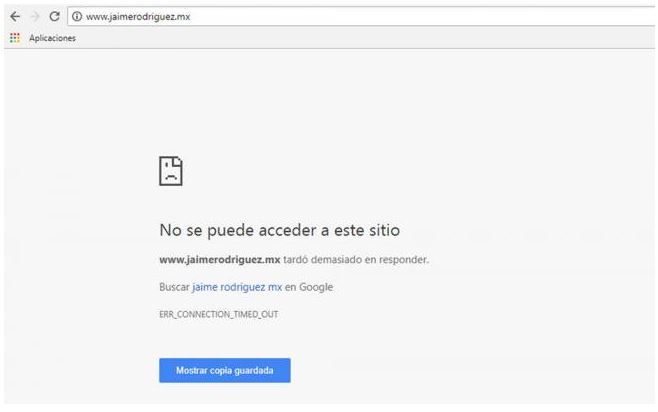This screenshot has width=658, height=412.
Task: Click empty area of the address bar
Action: (x=420, y=16)
